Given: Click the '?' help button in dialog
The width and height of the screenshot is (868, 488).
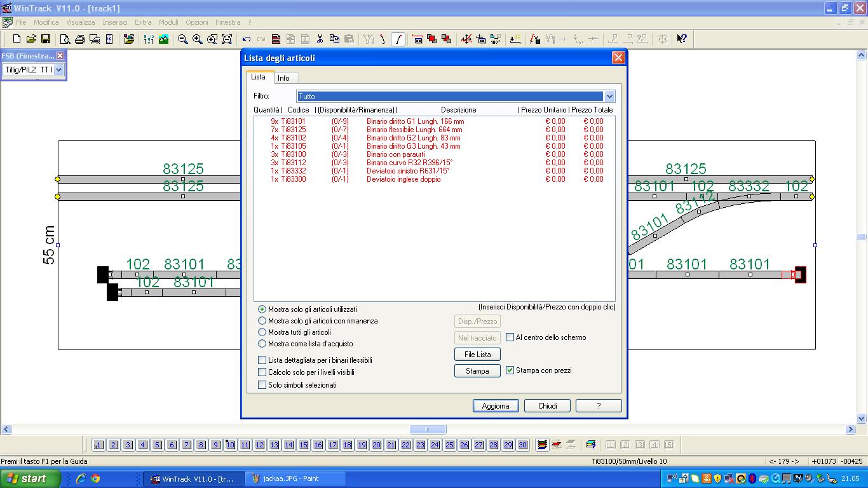Looking at the screenshot, I should pos(599,406).
